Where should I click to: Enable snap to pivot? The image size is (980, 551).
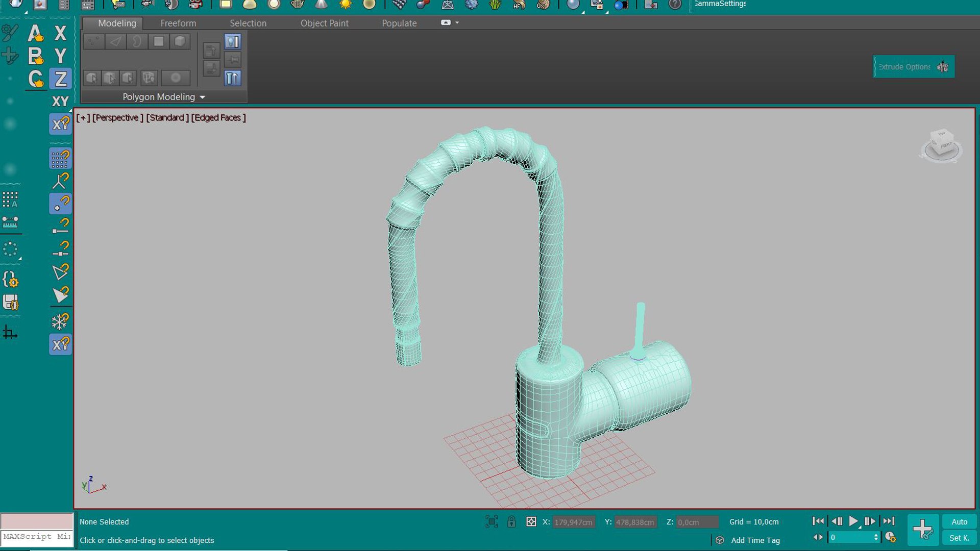[60, 181]
